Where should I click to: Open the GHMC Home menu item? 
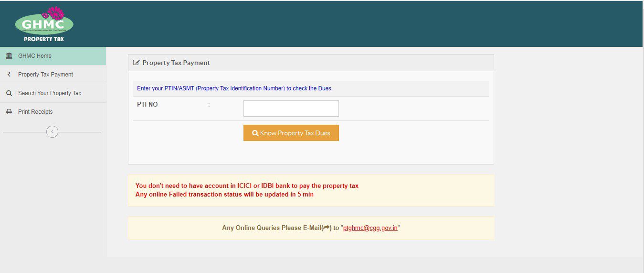coord(35,56)
